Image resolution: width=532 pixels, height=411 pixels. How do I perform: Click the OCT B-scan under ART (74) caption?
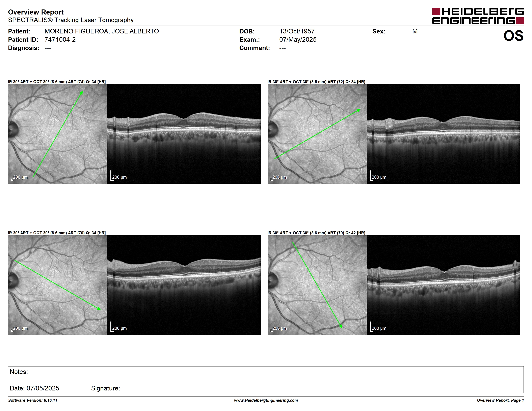pos(184,134)
